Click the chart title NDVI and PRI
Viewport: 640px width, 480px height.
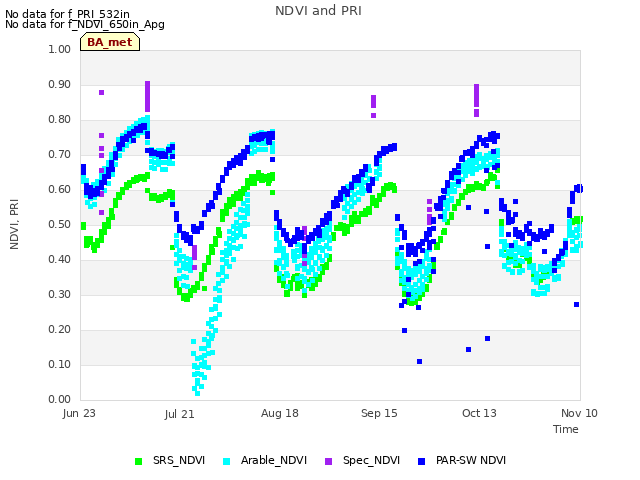coord(318,11)
